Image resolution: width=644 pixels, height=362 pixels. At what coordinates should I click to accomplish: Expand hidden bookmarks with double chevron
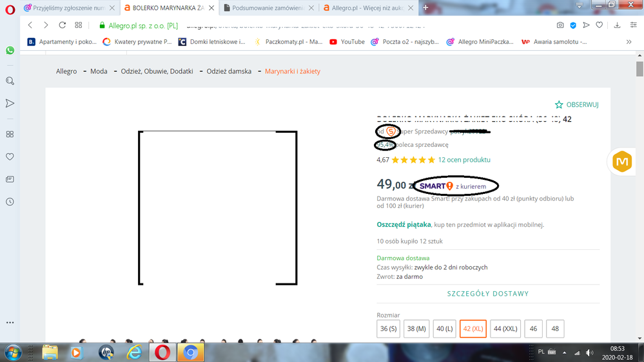click(629, 42)
